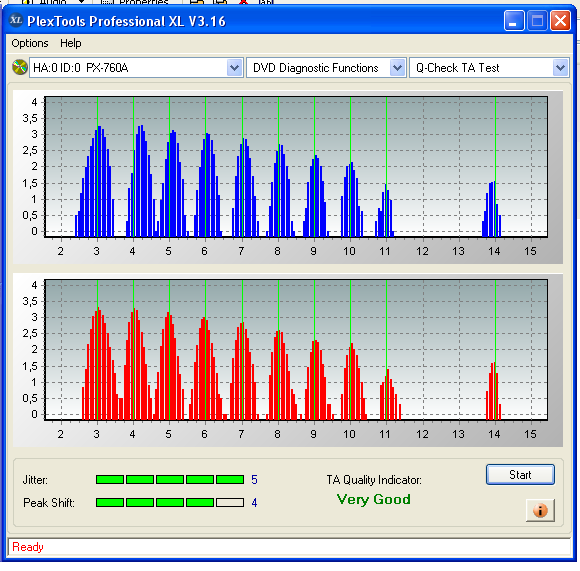Click the red histogram peak at 7

(x=243, y=371)
